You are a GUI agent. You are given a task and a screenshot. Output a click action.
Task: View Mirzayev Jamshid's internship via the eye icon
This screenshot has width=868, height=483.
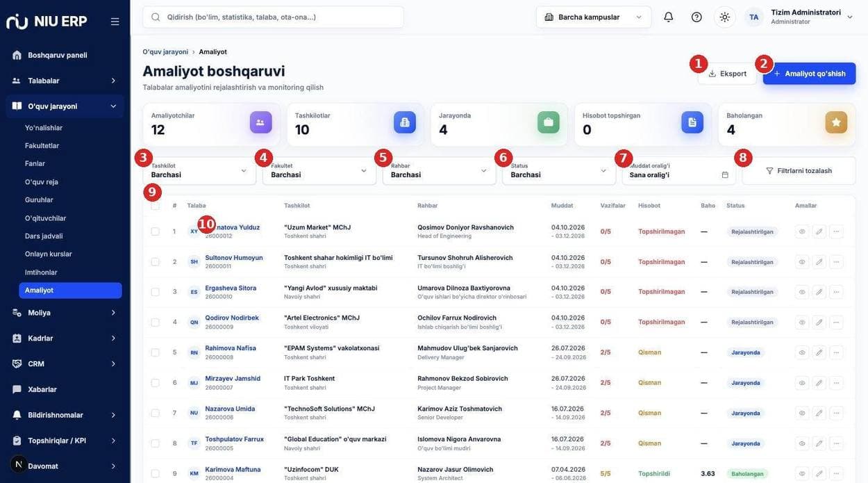(802, 383)
